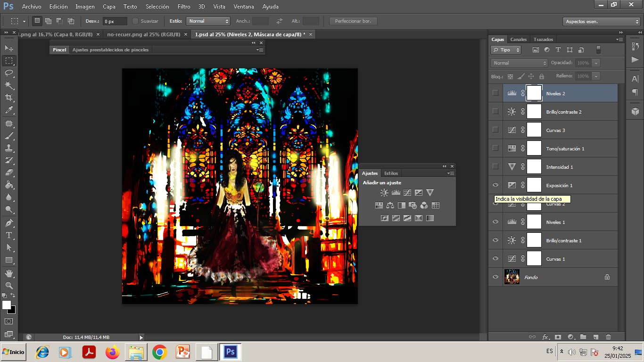
Task: Open the Aspectos esen. workspace dropdown
Action: (x=602, y=21)
